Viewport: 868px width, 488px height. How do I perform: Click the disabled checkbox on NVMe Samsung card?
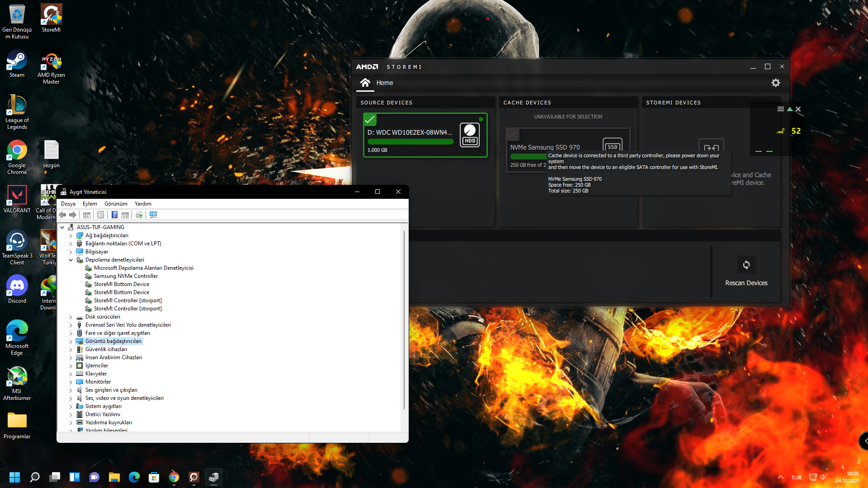tap(513, 134)
